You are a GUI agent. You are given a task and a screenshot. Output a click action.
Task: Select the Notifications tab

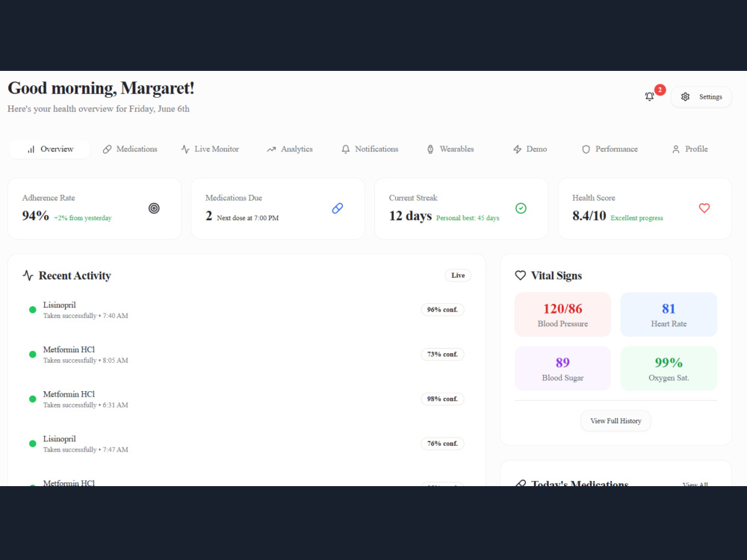370,149
